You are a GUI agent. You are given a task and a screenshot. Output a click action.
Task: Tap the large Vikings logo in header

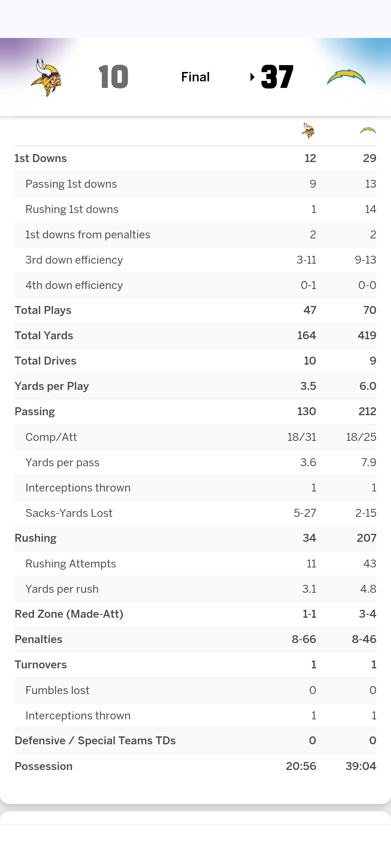pyautogui.click(x=46, y=77)
